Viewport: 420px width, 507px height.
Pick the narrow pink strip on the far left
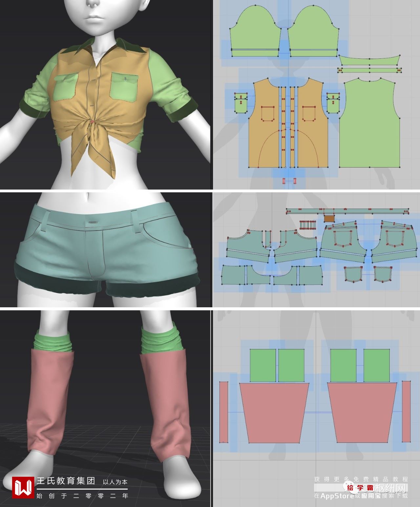(x=224, y=412)
